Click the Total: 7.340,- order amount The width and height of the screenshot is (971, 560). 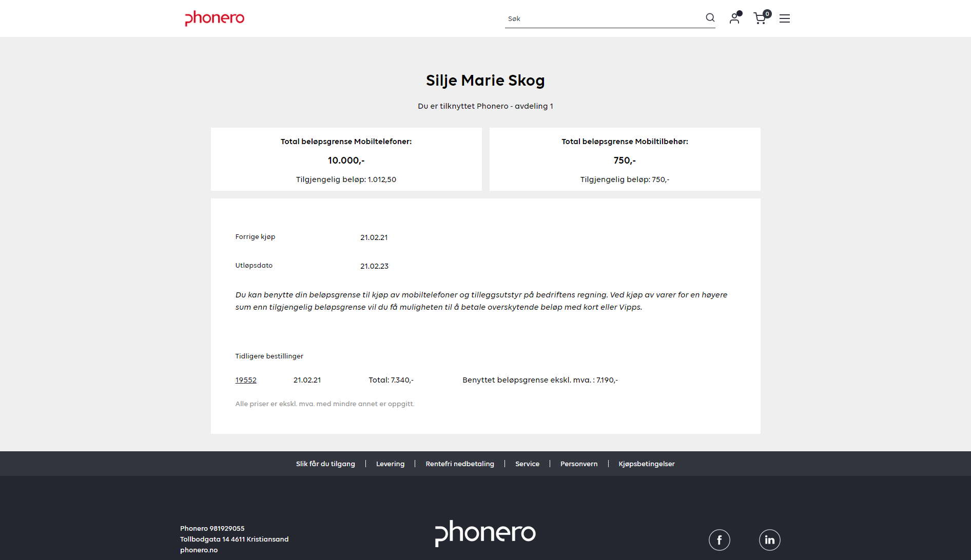pos(391,380)
